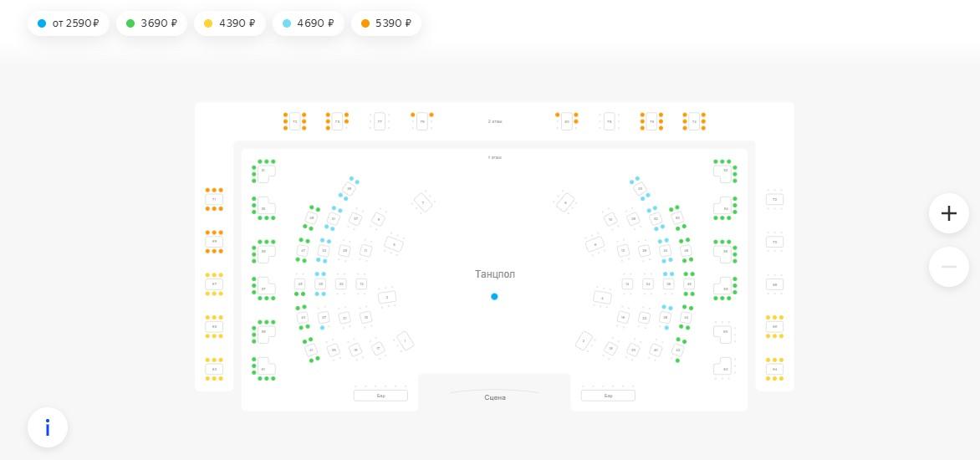Pick orange balcony table 71
The width and height of the screenshot is (980, 460).
(214, 199)
